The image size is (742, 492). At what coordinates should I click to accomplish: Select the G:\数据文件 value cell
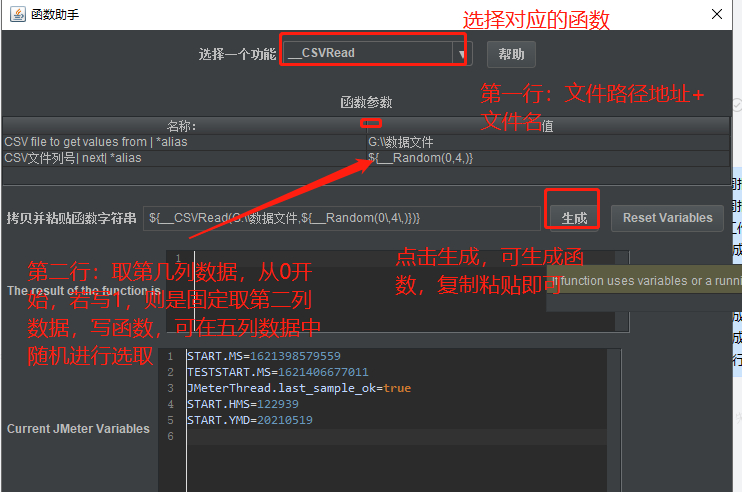548,142
